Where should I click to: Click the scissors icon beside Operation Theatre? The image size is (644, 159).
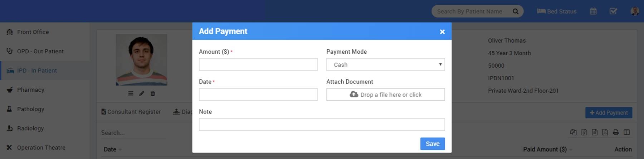[9, 148]
